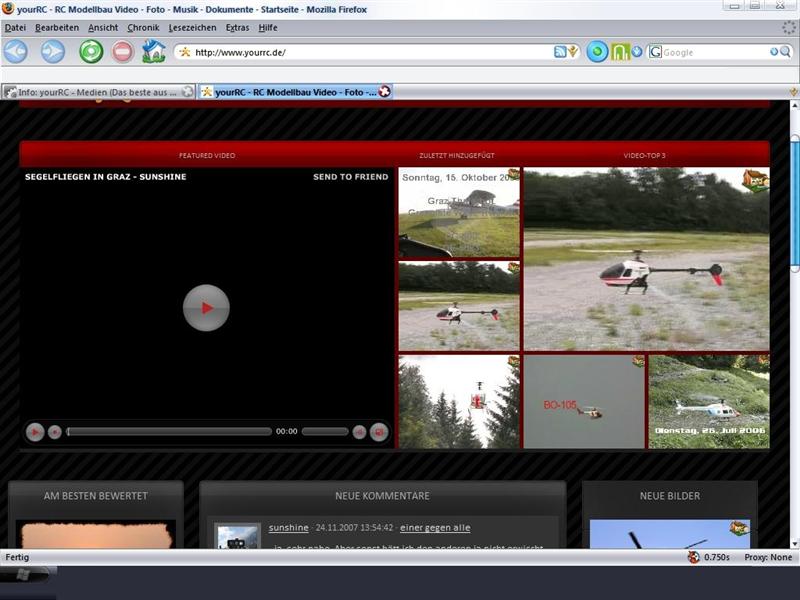Mute the video player sound
Screen dimensions: 800x600
(x=359, y=432)
